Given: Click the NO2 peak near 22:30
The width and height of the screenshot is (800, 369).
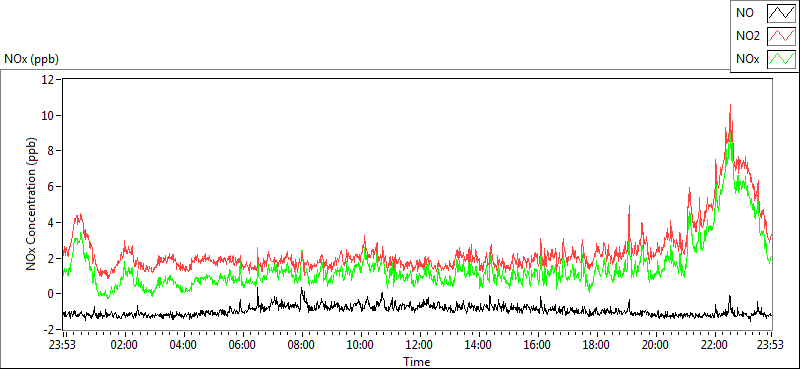Looking at the screenshot, I should [730, 106].
